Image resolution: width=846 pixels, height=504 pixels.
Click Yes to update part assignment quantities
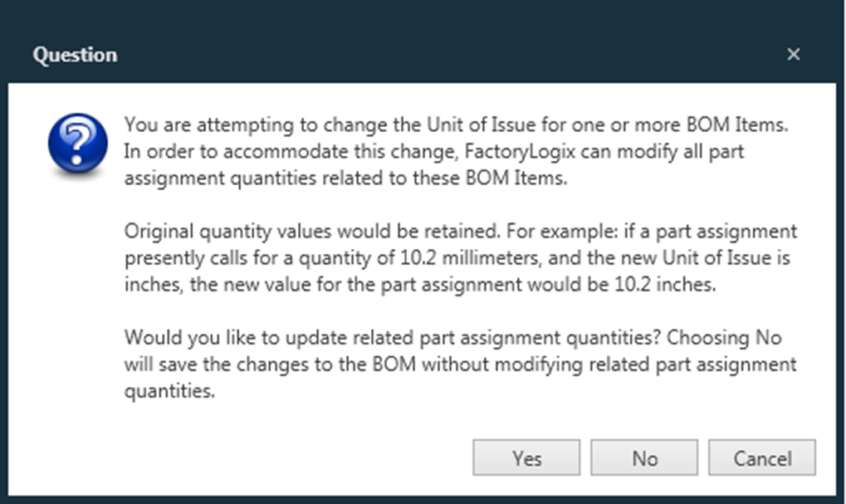pyautogui.click(x=526, y=457)
